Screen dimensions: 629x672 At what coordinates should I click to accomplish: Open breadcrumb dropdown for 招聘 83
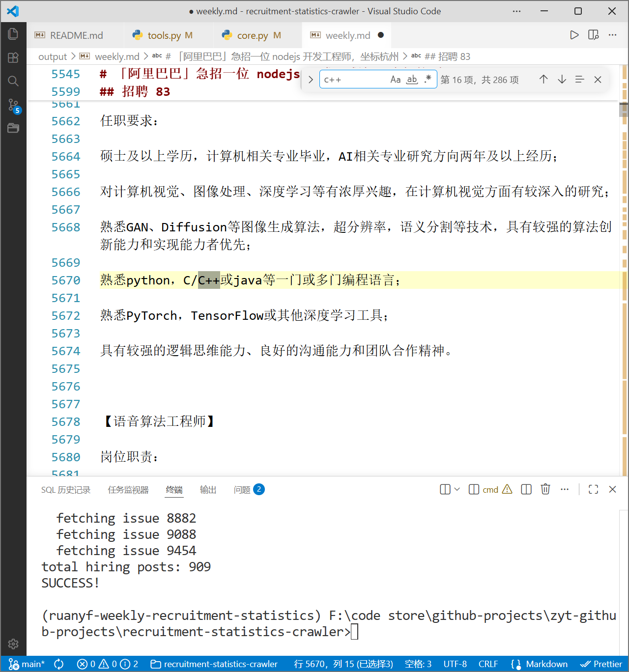pos(448,56)
